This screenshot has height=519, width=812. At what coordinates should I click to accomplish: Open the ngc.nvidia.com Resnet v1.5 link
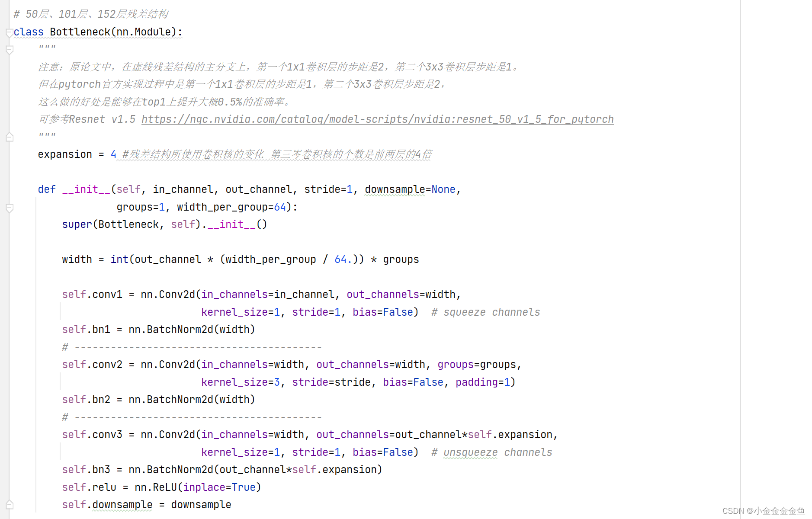[x=377, y=119]
